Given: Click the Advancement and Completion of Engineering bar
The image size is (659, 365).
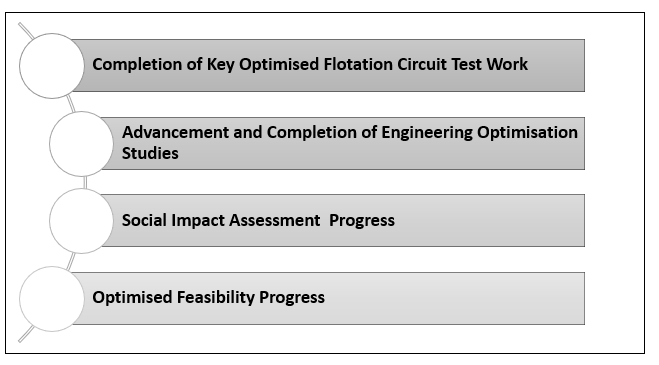Looking at the screenshot, I should (x=343, y=143).
